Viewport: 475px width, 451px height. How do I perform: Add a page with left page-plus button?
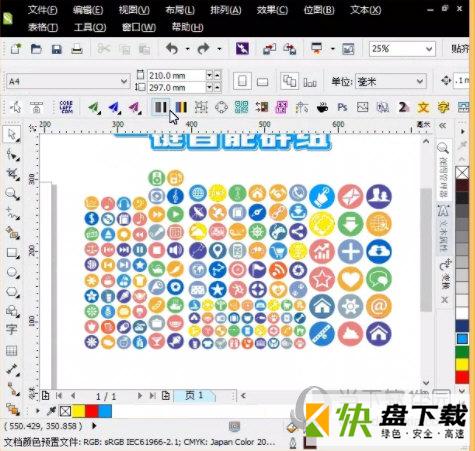pyautogui.click(x=45, y=396)
